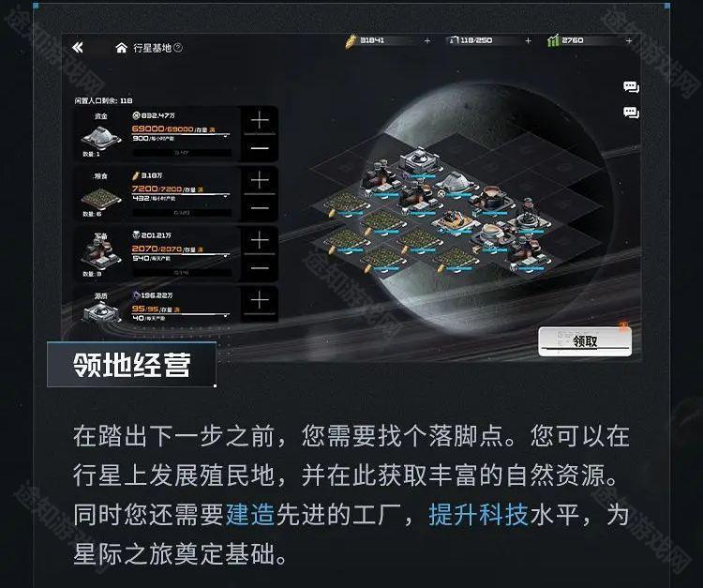Add grain with plus next to 31841
The width and height of the screenshot is (703, 588).
pyautogui.click(x=427, y=41)
